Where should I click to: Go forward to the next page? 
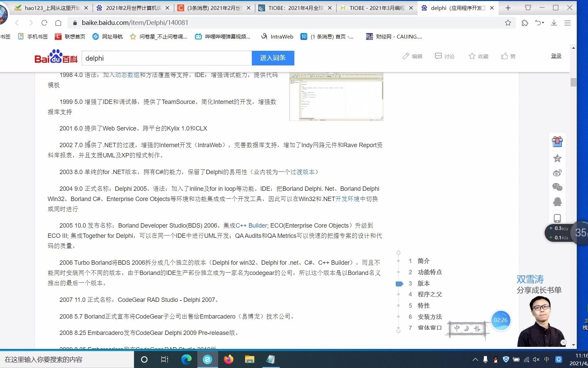point(31,23)
